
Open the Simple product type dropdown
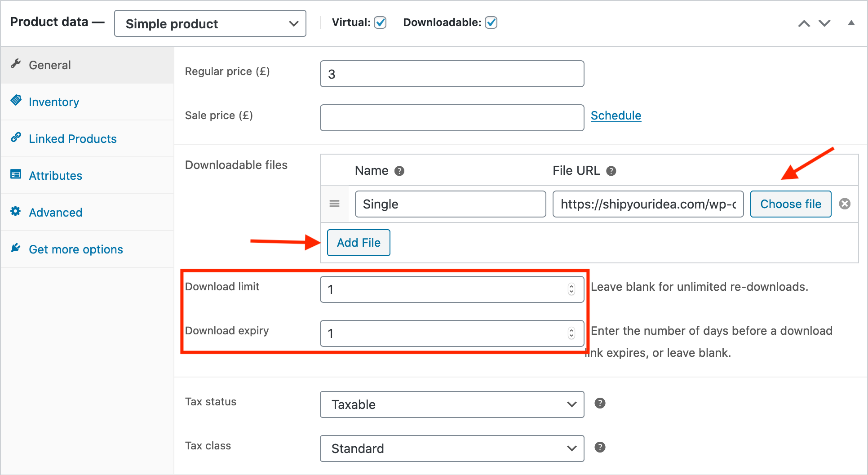click(210, 23)
